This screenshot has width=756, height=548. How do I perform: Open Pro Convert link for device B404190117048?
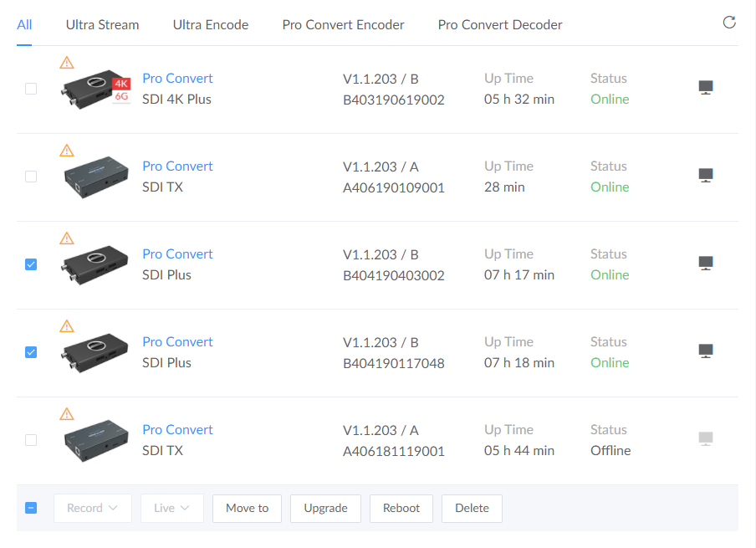[177, 341]
